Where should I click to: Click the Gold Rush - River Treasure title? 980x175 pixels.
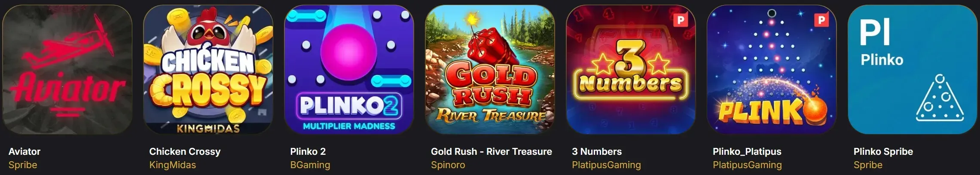pyautogui.click(x=492, y=151)
